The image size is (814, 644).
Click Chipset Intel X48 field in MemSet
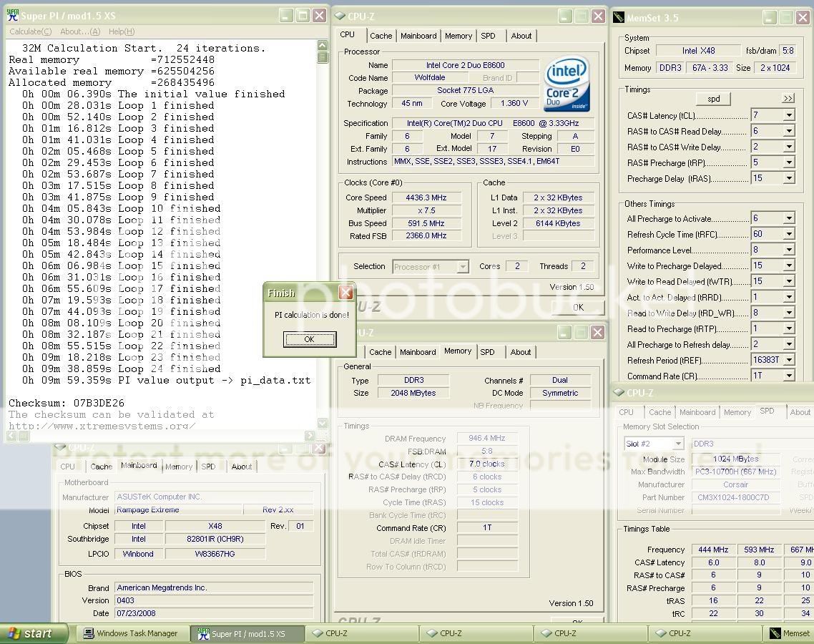point(698,51)
